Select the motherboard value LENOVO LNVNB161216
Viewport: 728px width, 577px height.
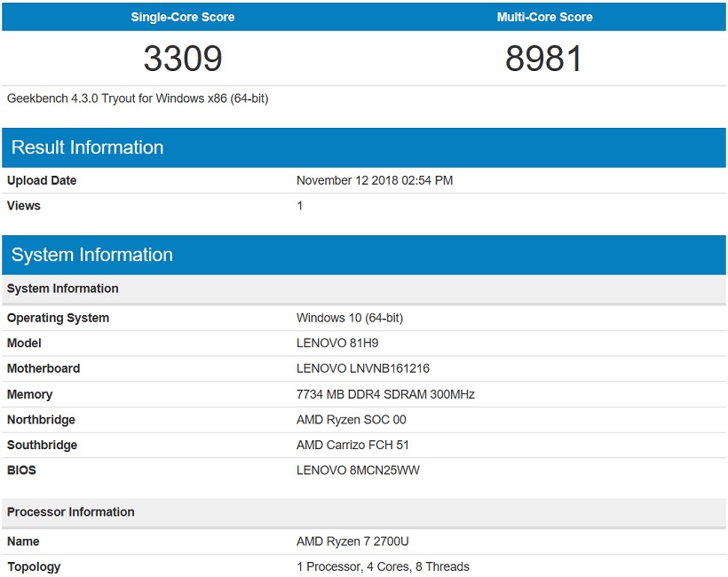click(x=363, y=368)
